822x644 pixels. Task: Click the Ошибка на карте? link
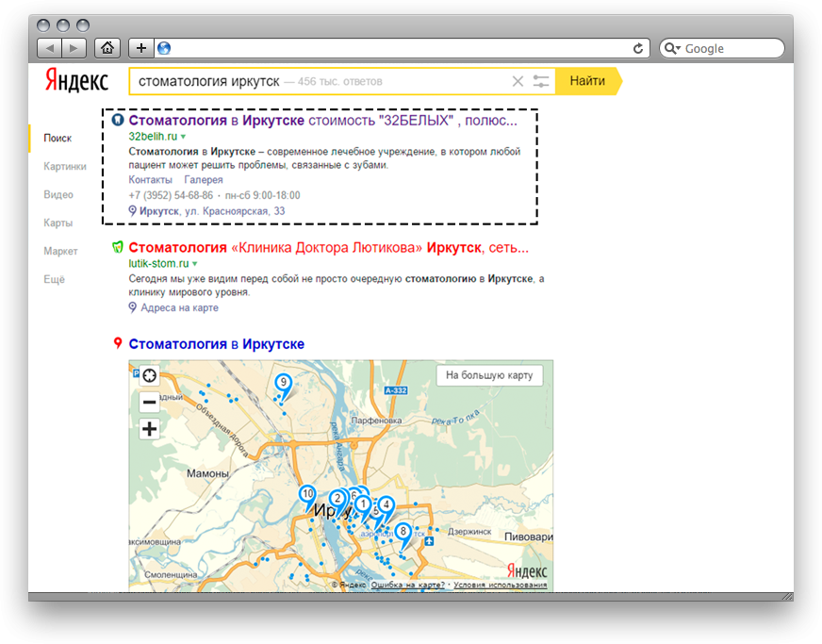[408, 585]
